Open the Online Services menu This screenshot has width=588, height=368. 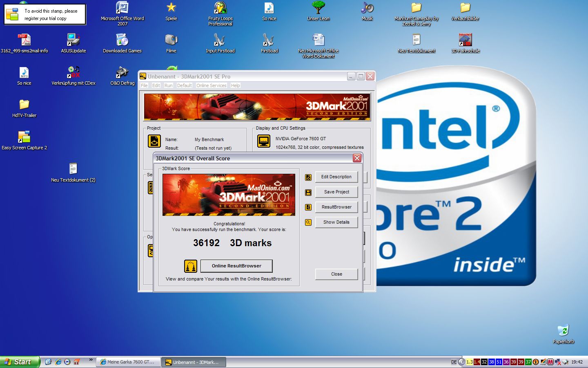[x=211, y=85]
